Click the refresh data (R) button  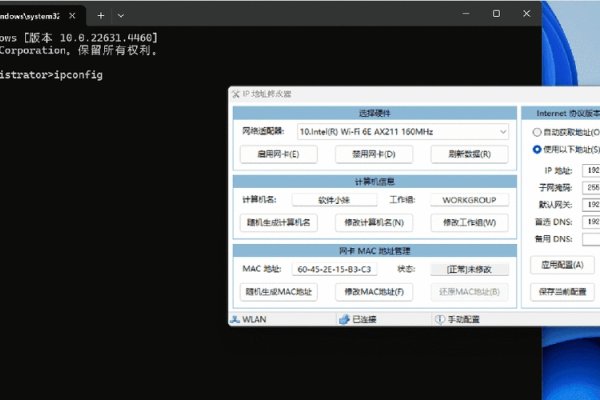[x=470, y=154]
